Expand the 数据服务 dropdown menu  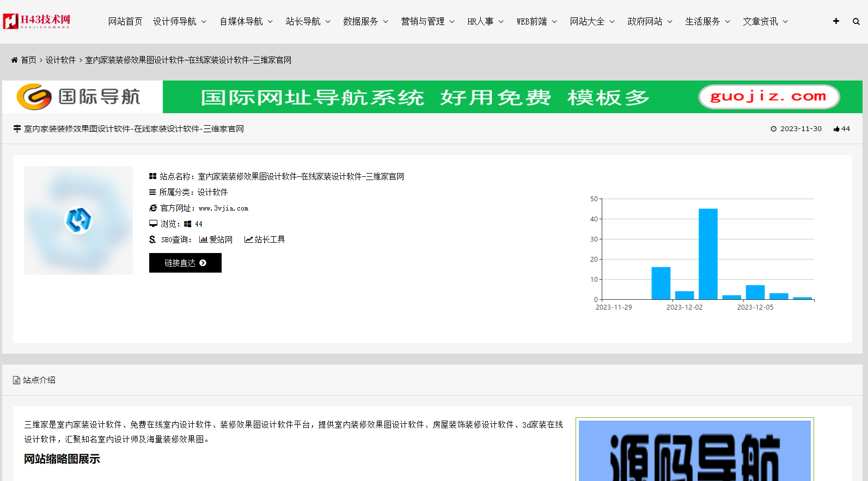coord(365,22)
